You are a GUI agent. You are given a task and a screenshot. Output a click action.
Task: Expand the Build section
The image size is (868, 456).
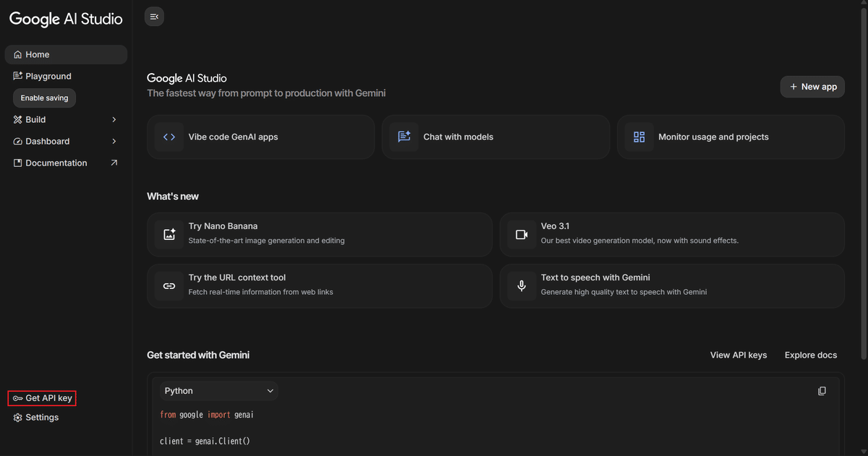point(114,119)
